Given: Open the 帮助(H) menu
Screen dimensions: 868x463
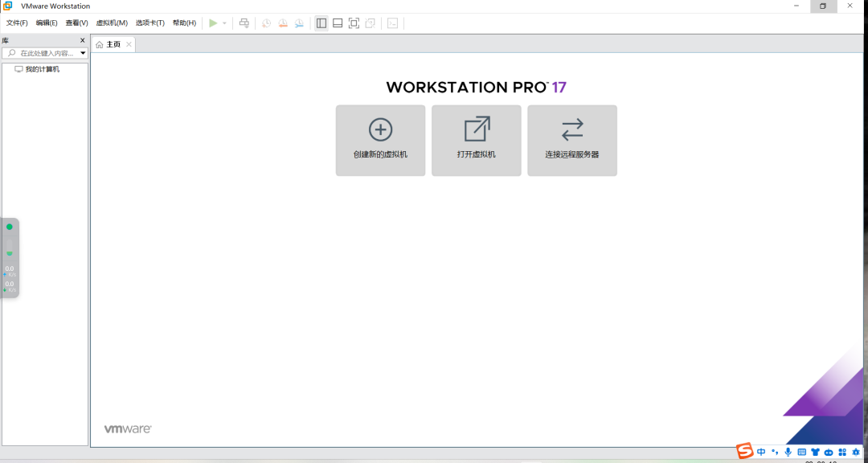Looking at the screenshot, I should click(x=184, y=23).
